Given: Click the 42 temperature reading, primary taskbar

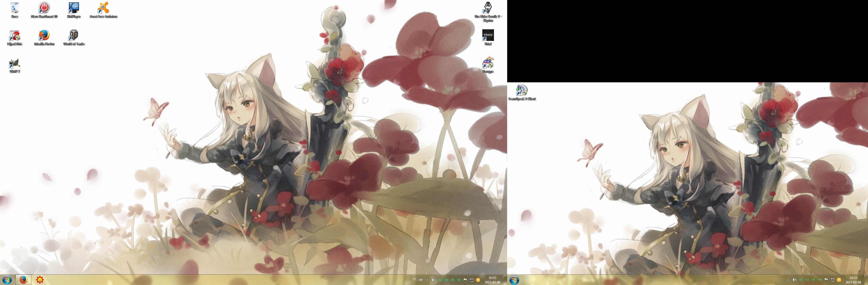Looking at the screenshot, I should [x=440, y=280].
